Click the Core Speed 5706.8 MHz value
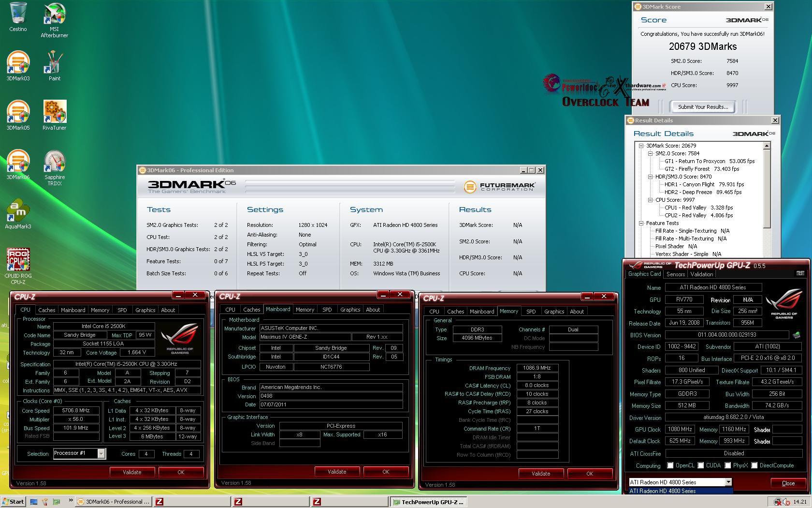The image size is (812, 508). coord(76,410)
